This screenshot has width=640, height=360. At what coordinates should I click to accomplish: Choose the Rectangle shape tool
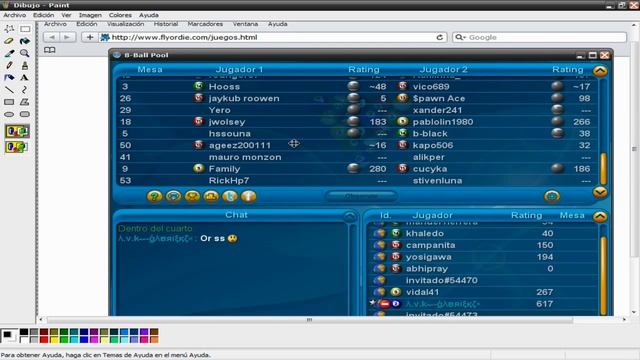[9, 102]
